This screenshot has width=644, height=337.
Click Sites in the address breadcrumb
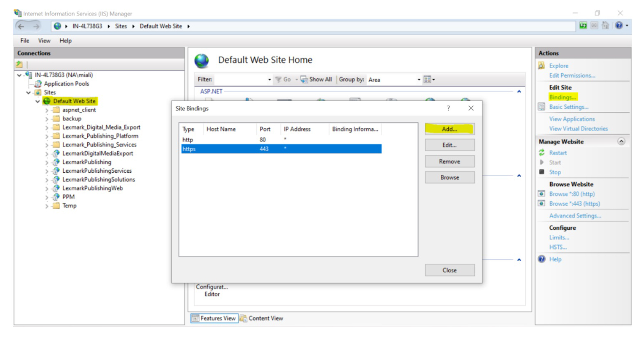121,26
